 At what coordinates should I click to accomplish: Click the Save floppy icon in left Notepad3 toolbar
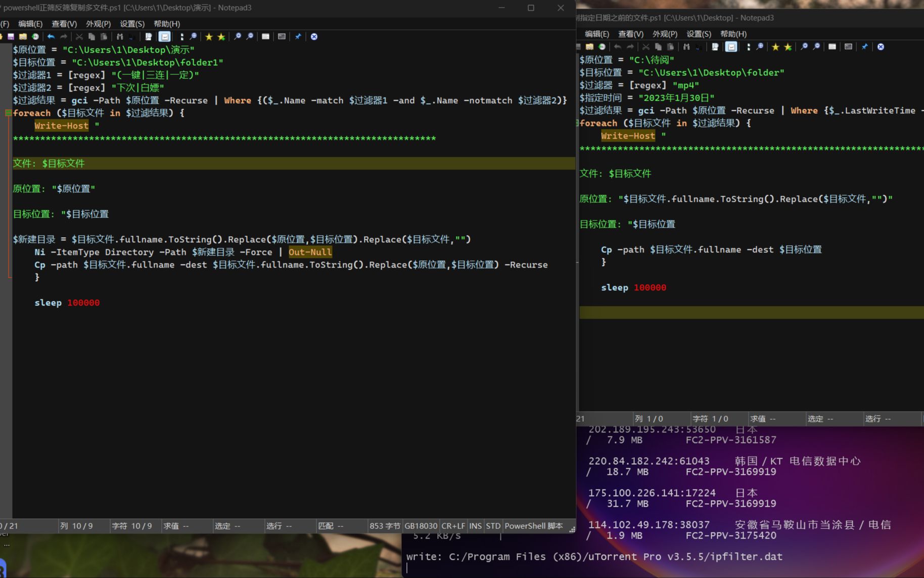pyautogui.click(x=11, y=36)
